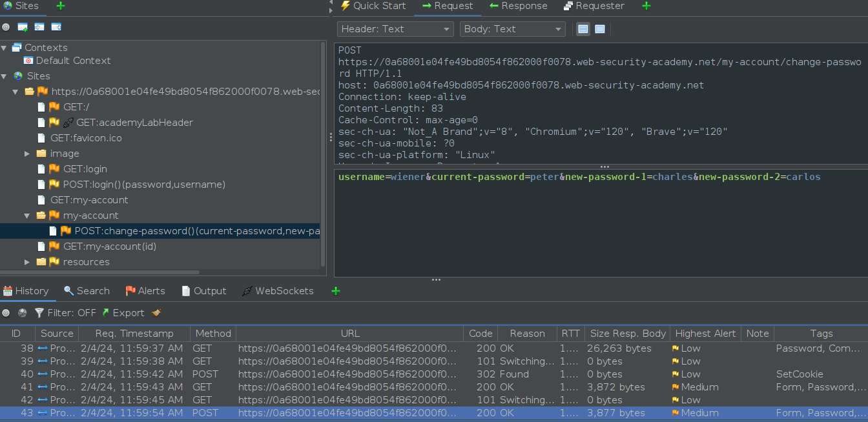Screen dimensions: 868x422
Task: Expand the resources folder in tree
Action: pos(27,262)
